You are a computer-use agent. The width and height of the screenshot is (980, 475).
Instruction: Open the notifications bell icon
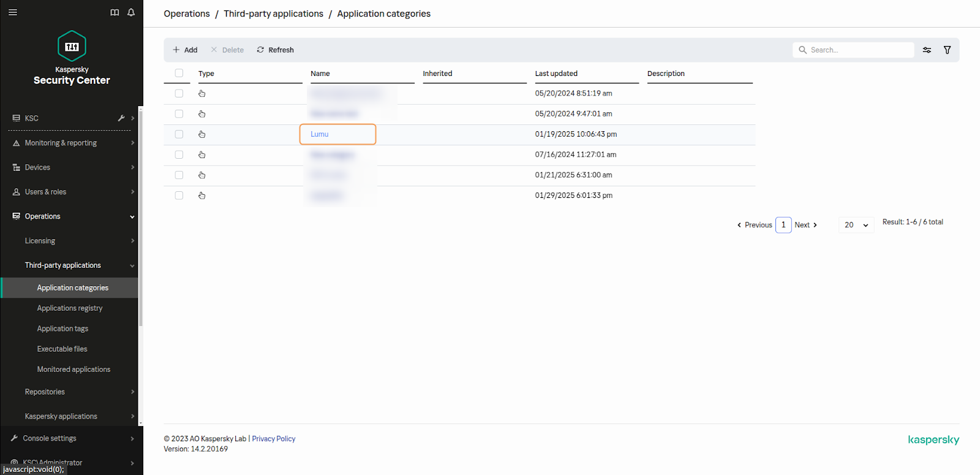click(x=131, y=12)
